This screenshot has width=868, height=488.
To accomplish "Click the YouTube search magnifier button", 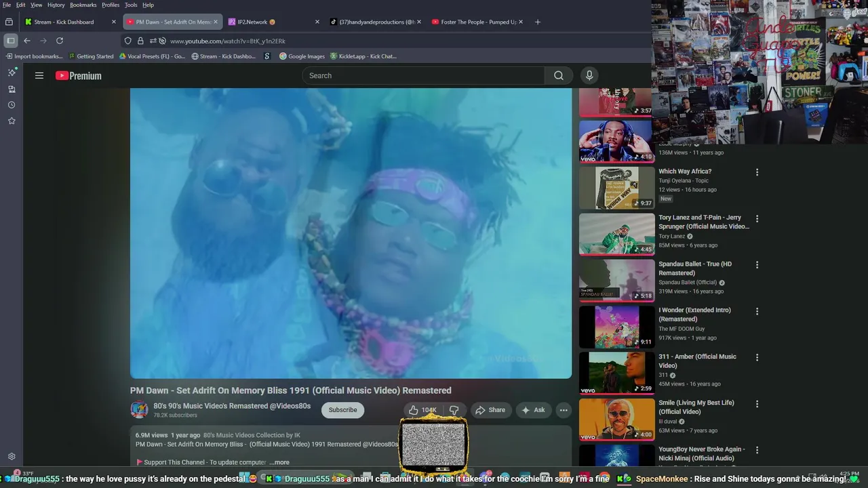I will coord(559,76).
